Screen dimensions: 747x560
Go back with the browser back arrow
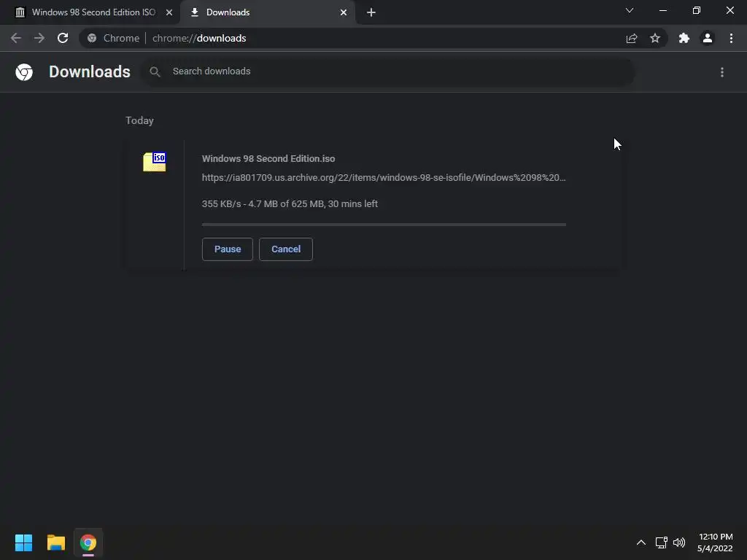16,38
